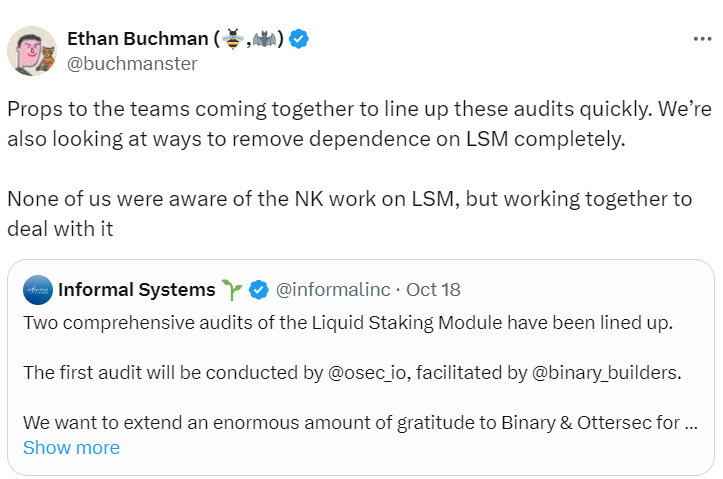Click Ethan Buchman's profile avatar

(32, 51)
